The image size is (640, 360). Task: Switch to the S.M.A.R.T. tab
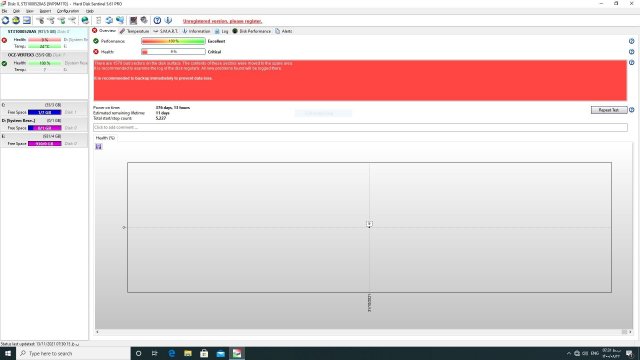coord(166,31)
